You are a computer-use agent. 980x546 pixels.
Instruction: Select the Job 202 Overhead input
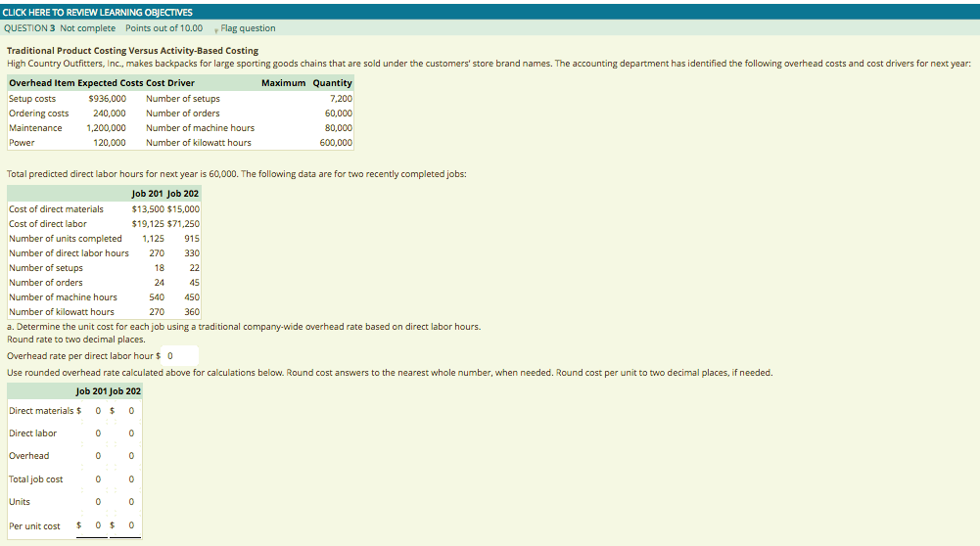coord(128,456)
